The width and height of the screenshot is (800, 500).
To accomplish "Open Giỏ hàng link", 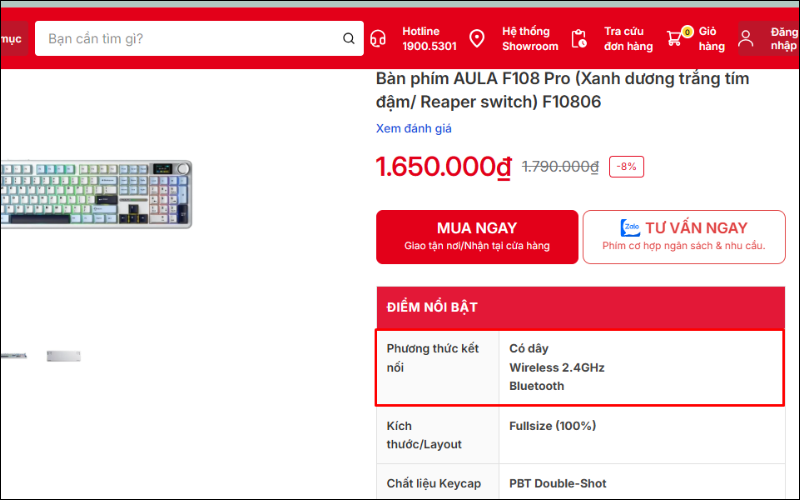I will [x=711, y=39].
